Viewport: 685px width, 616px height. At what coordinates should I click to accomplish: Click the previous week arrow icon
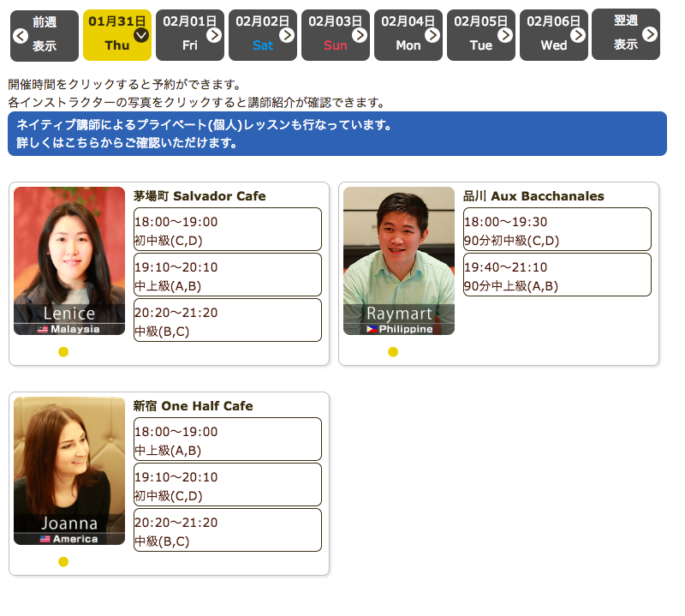(21, 35)
